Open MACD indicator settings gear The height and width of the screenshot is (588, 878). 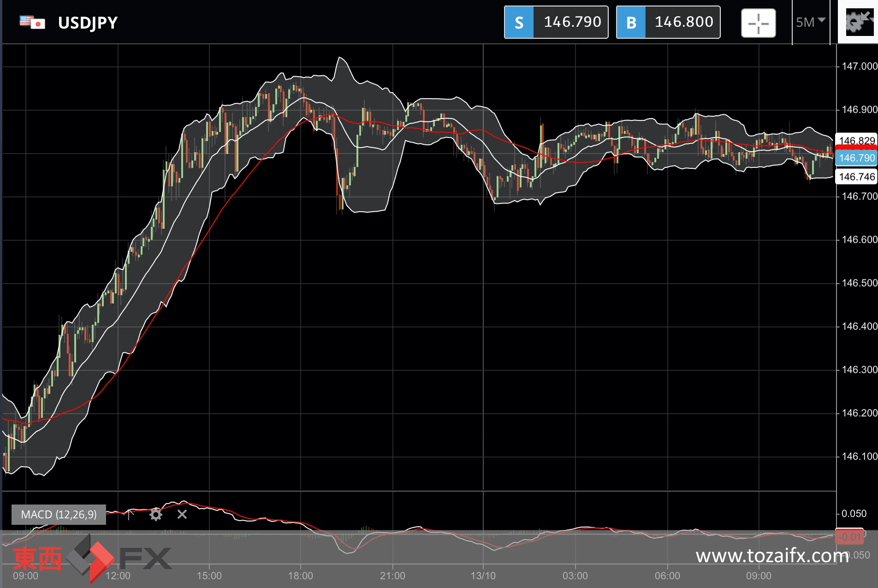(x=156, y=515)
